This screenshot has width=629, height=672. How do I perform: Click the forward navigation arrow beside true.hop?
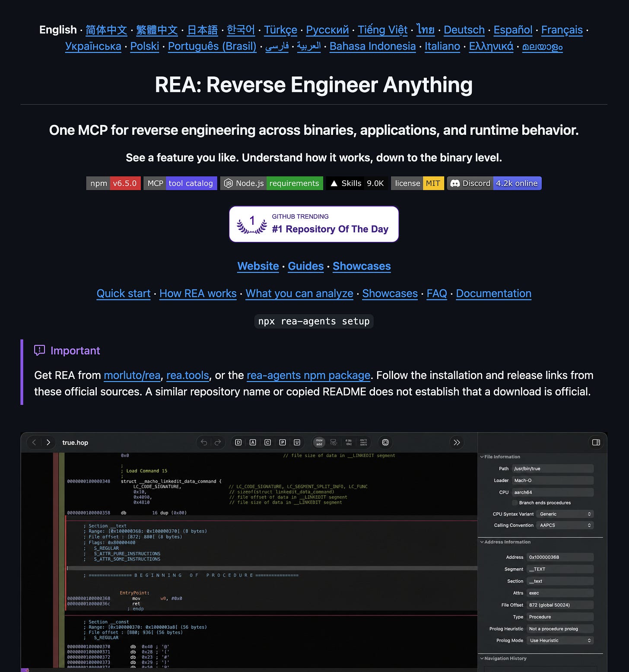point(48,443)
